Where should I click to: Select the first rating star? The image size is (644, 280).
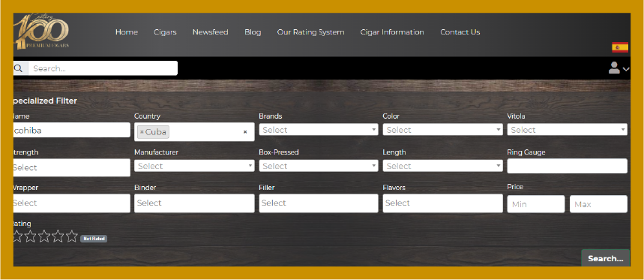click(17, 236)
